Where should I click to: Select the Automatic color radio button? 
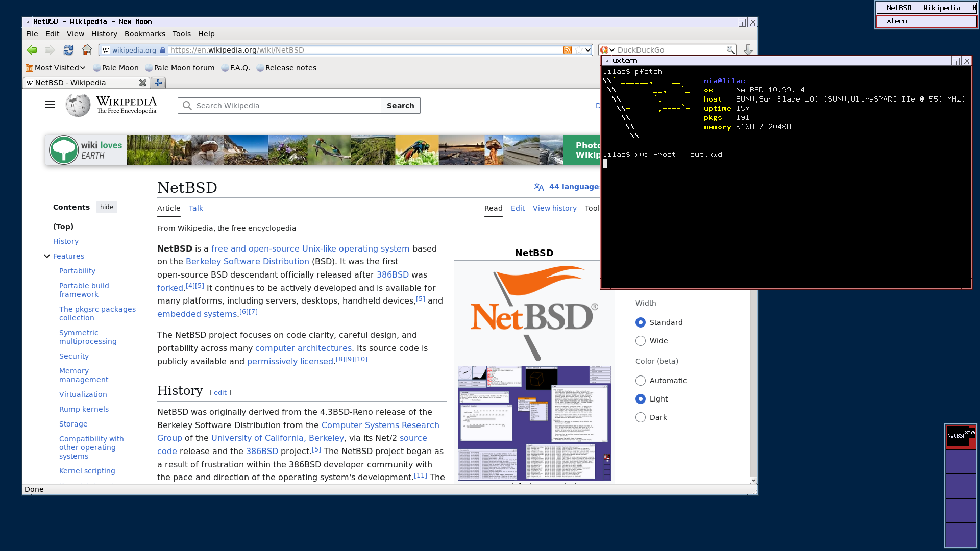click(641, 381)
